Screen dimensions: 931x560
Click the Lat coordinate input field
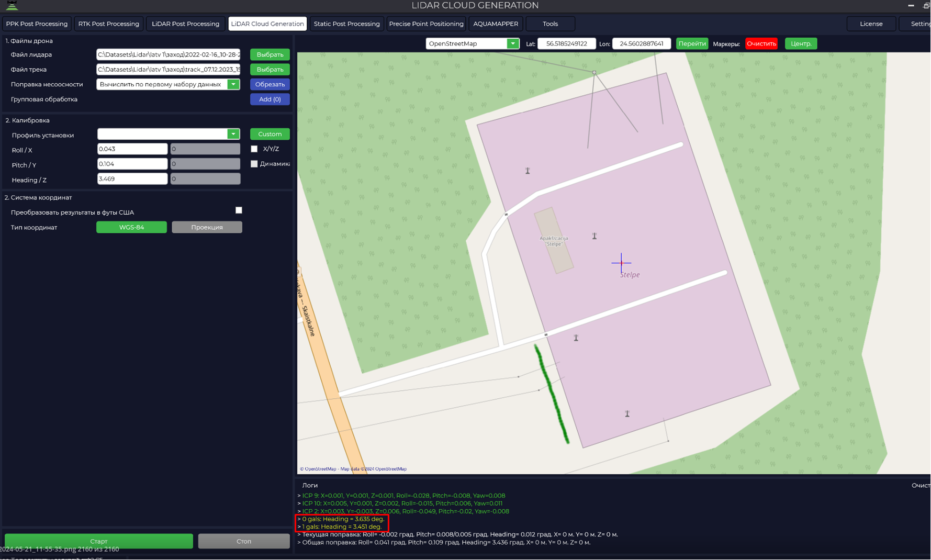(x=566, y=43)
